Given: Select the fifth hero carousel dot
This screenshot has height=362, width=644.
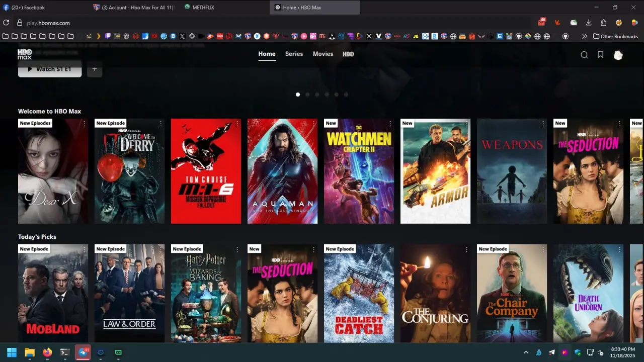Looking at the screenshot, I should pyautogui.click(x=337, y=95).
